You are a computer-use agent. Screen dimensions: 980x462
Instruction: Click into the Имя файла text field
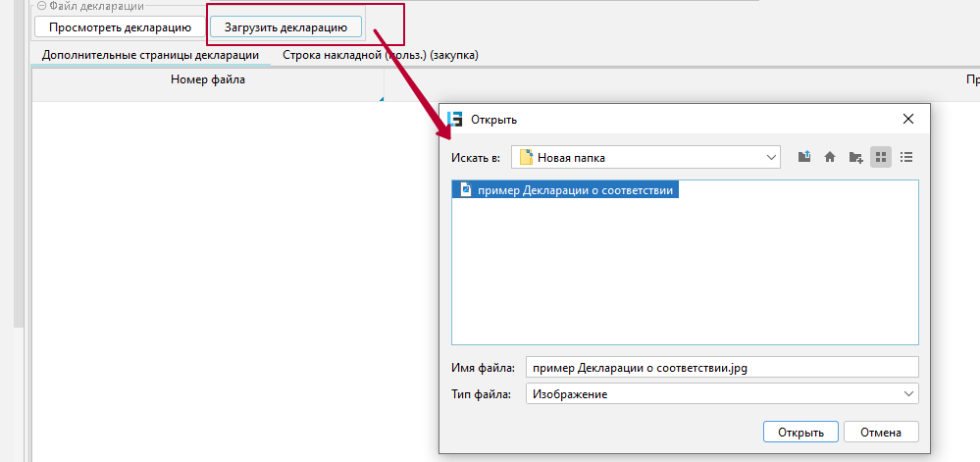coord(721,368)
